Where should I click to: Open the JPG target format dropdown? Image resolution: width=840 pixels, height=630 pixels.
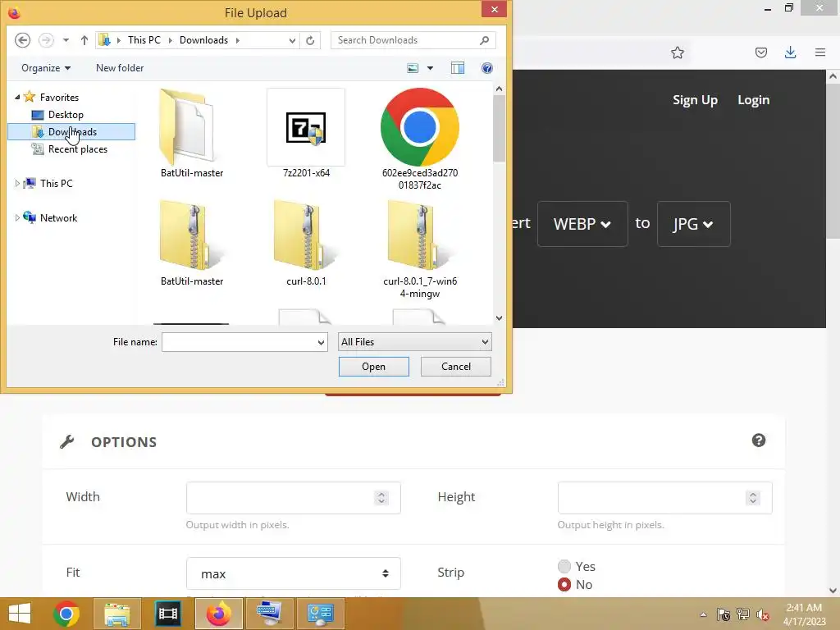coord(693,224)
